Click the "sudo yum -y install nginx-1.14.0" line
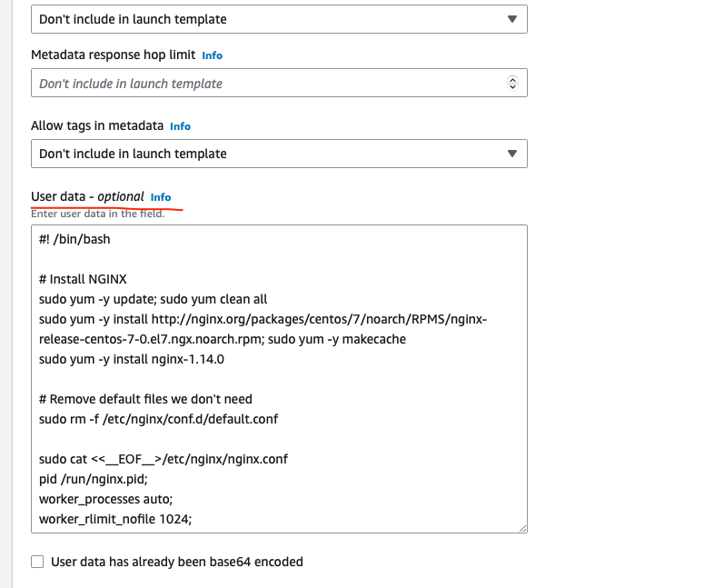The width and height of the screenshot is (714, 588). click(x=132, y=359)
